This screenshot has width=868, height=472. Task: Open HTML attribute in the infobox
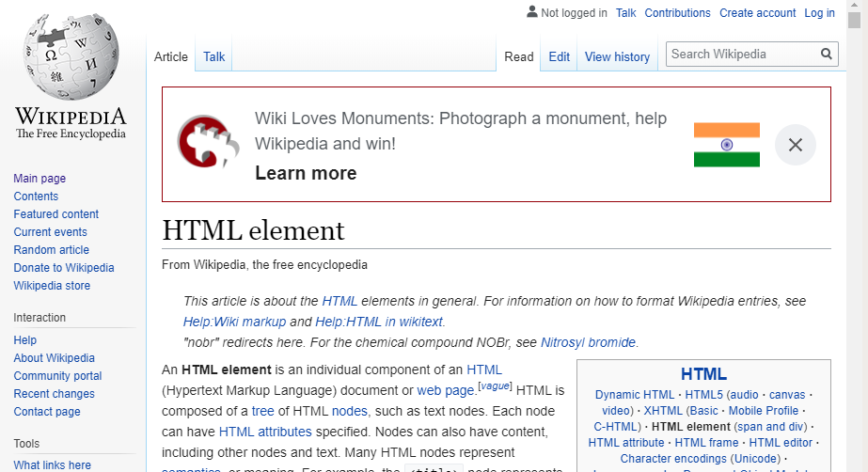[626, 443]
